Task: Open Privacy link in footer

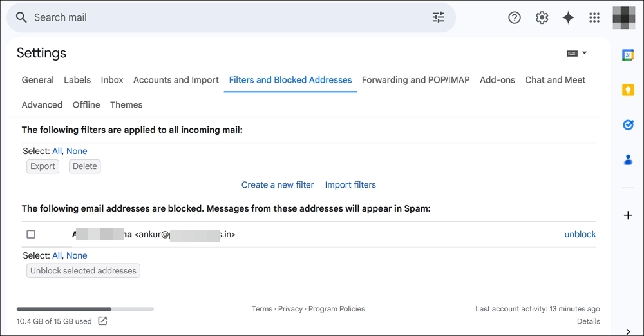Action: tap(290, 309)
